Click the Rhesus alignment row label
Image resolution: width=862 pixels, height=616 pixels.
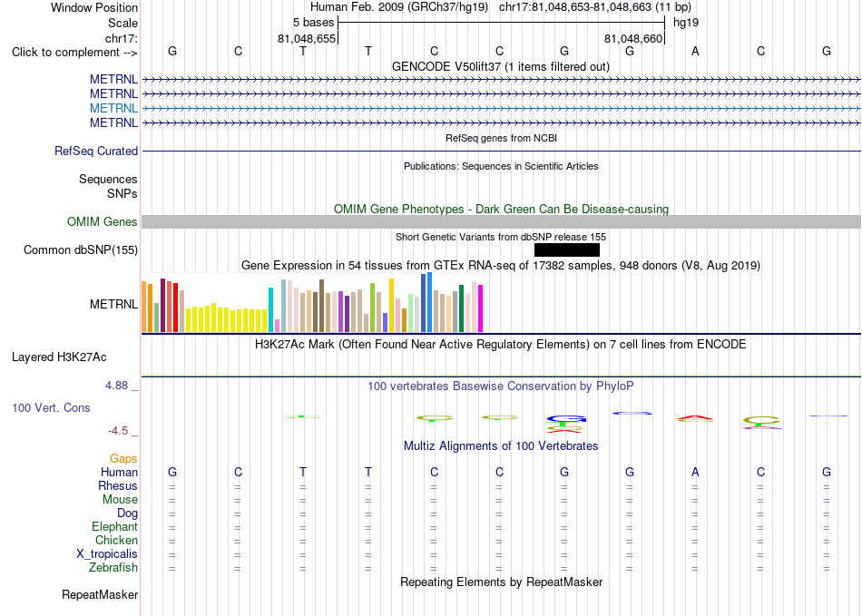pyautogui.click(x=118, y=485)
